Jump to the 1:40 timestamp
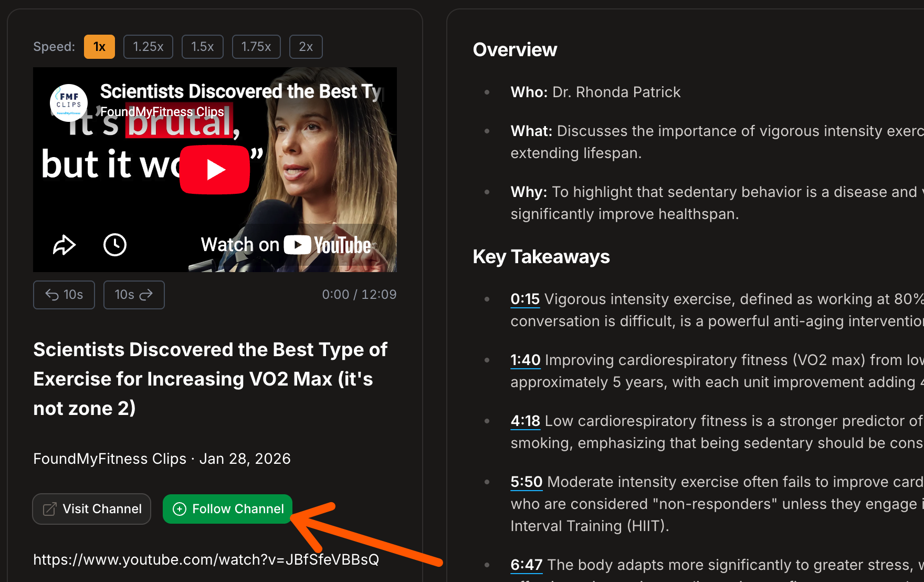 (526, 360)
